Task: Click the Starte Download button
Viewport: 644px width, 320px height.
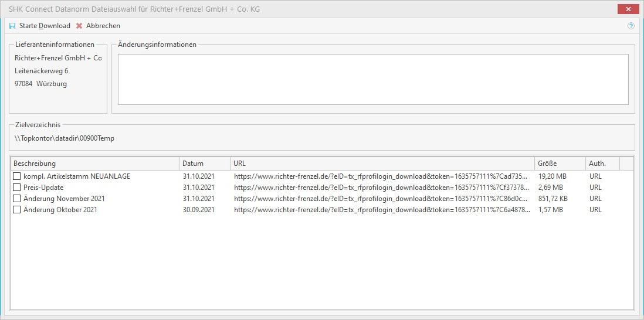Action: [x=39, y=26]
